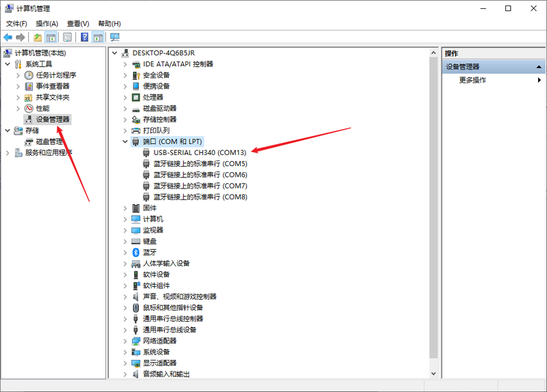The width and height of the screenshot is (547, 392).
Task: Expand the 通用串行总线控制器 category
Action: [125, 319]
